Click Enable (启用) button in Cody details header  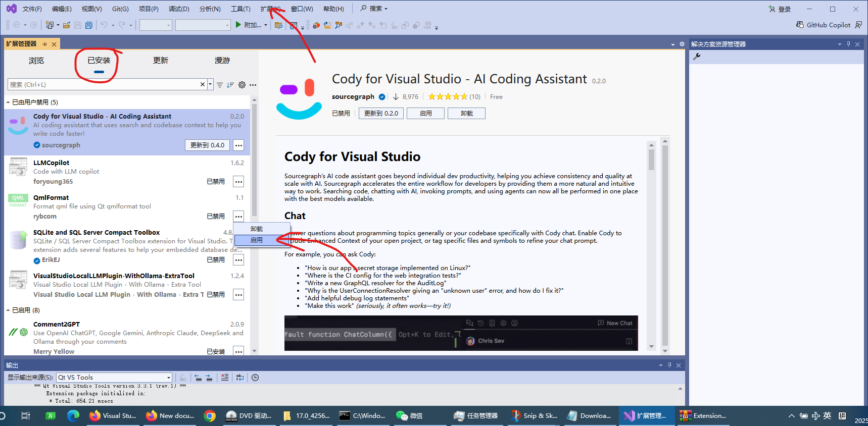(425, 114)
